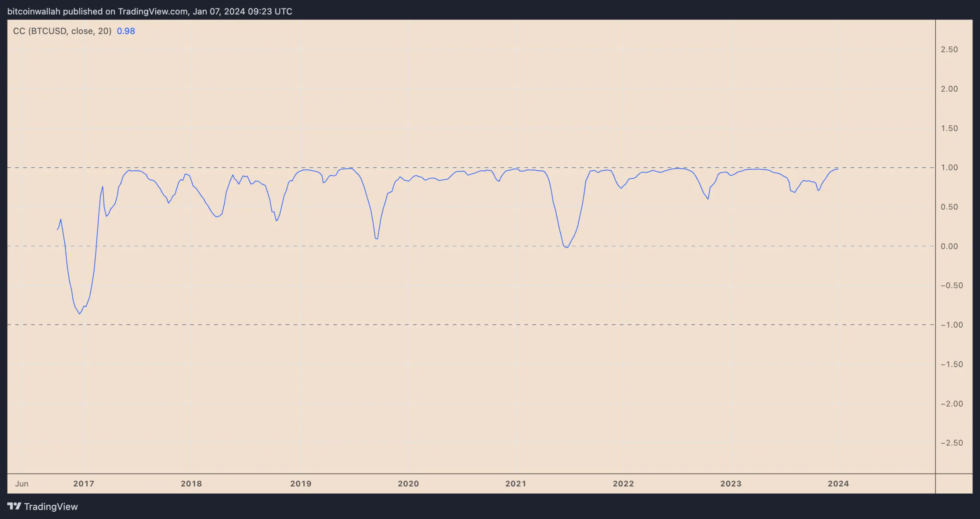
Task: Click the 2024 time axis label
Action: click(x=838, y=484)
